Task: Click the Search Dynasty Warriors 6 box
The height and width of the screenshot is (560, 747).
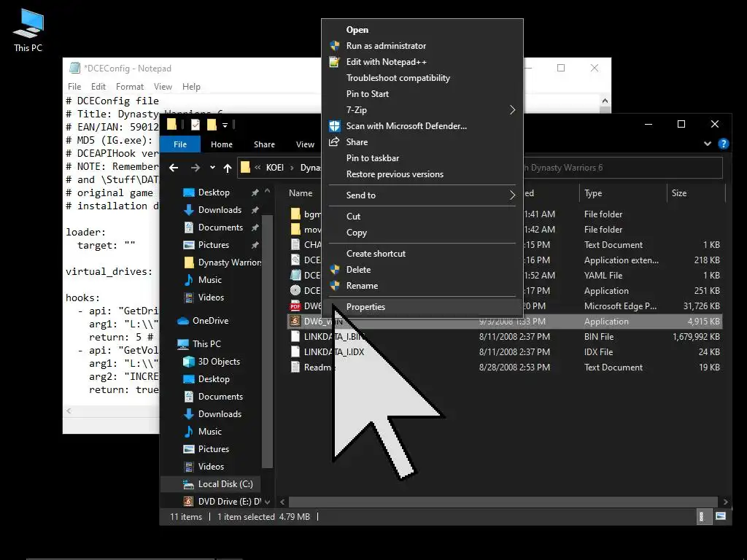Action: click(x=623, y=168)
